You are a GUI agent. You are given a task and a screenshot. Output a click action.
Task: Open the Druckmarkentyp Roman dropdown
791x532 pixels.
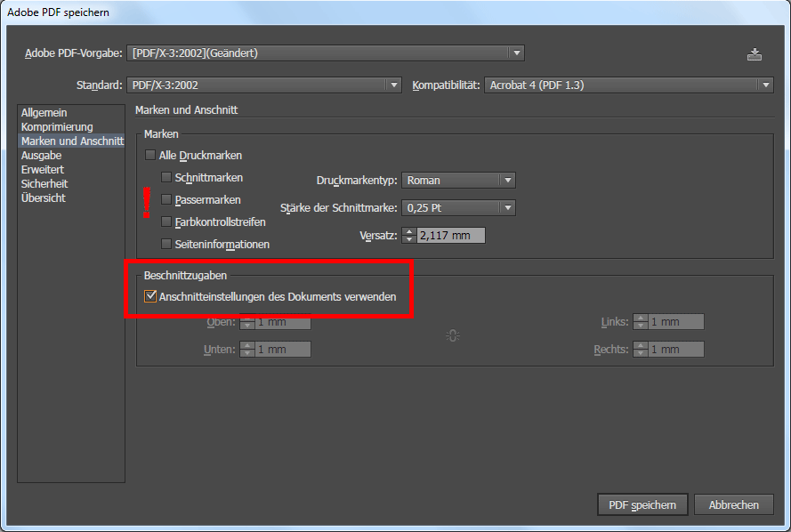(x=458, y=181)
